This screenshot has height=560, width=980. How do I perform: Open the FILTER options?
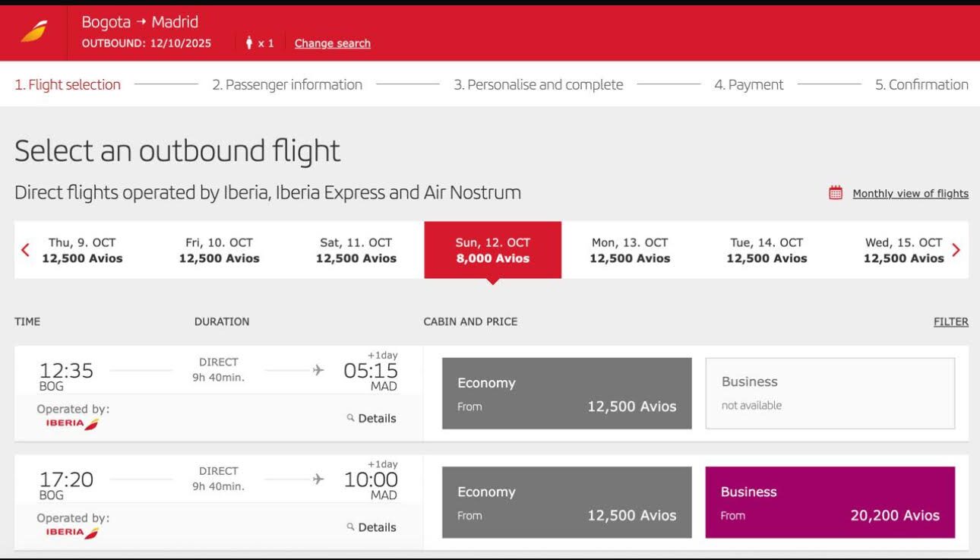point(950,322)
